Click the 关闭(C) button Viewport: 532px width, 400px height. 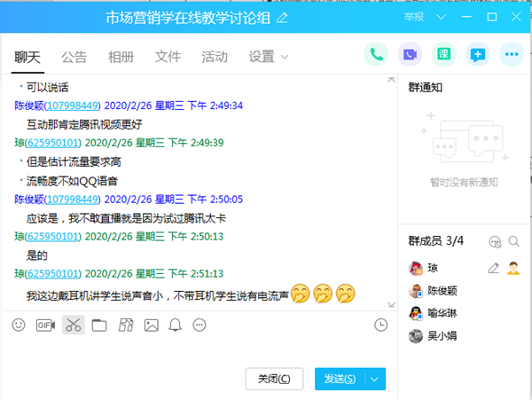coord(274,379)
